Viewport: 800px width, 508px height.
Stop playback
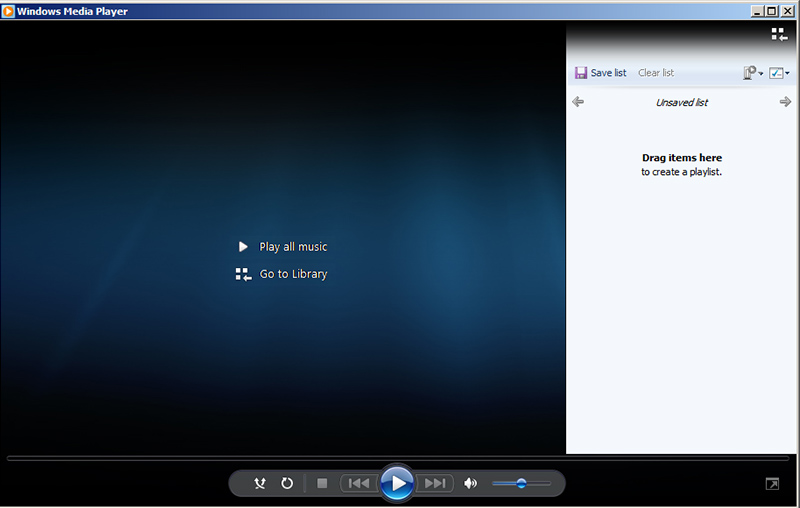(322, 483)
